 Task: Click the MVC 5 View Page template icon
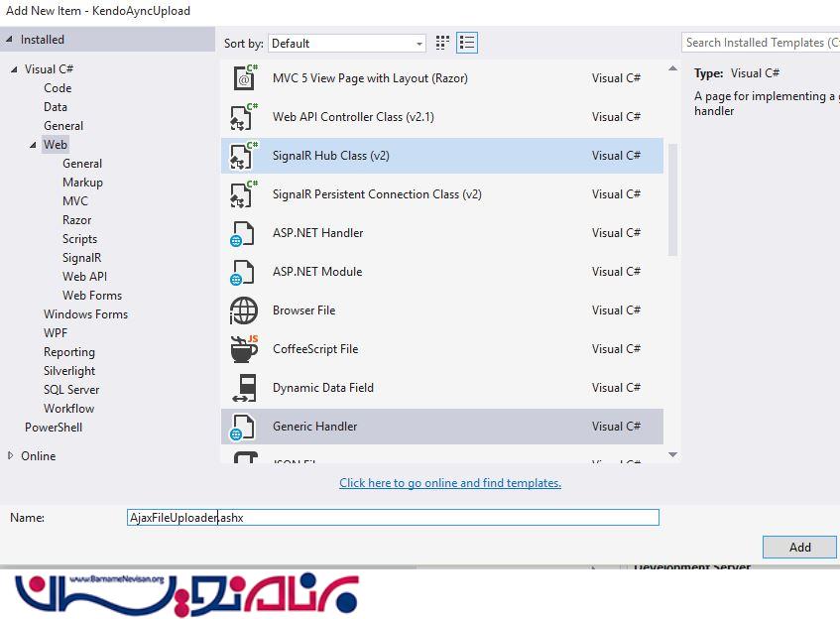(x=244, y=77)
